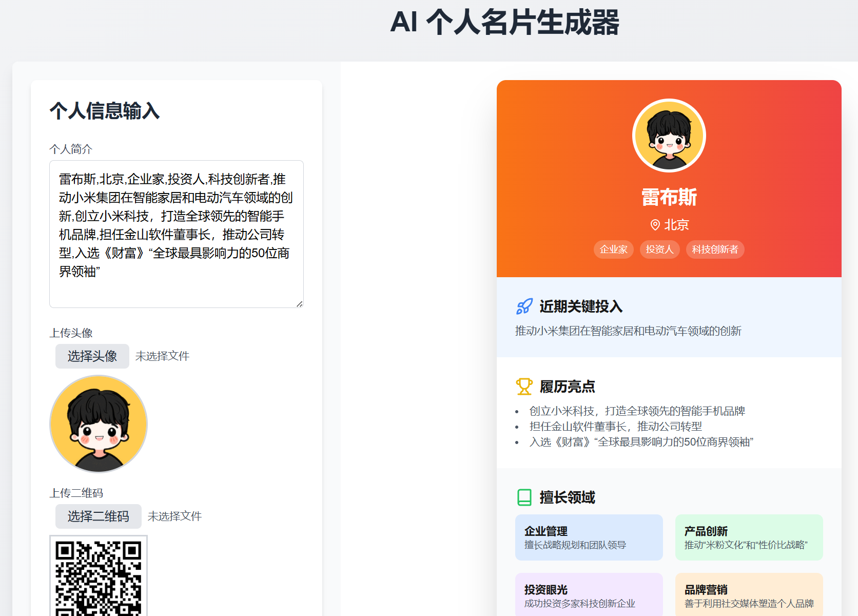Screen dimensions: 858x616
Task: Click inside the 个人简介 text area
Action: pos(177,234)
